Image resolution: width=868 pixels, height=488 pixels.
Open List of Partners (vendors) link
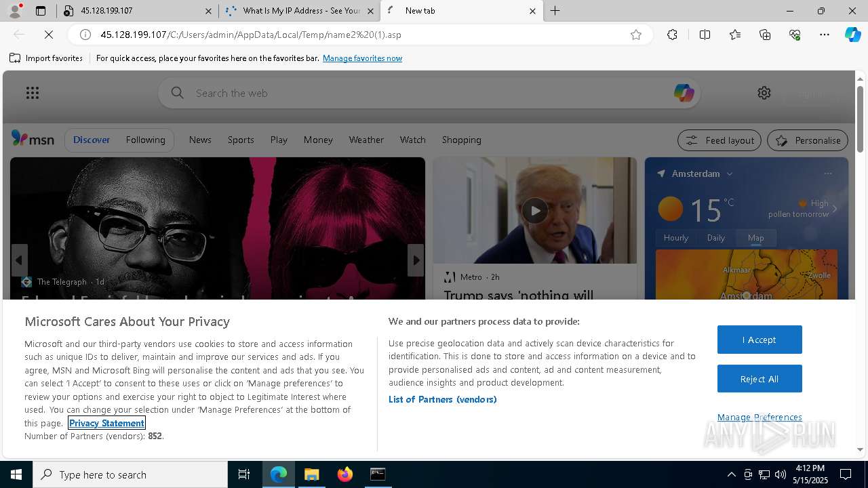[443, 399]
